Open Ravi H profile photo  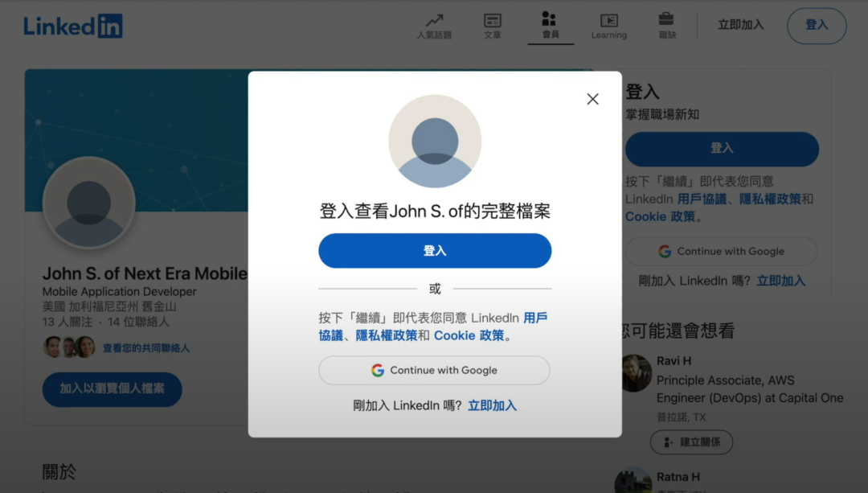click(637, 373)
